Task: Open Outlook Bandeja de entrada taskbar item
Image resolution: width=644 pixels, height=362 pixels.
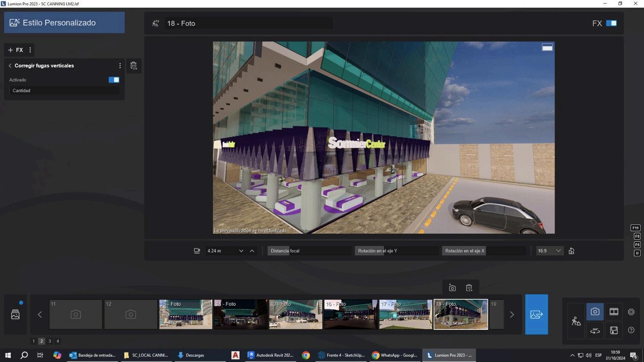Action: [93, 355]
